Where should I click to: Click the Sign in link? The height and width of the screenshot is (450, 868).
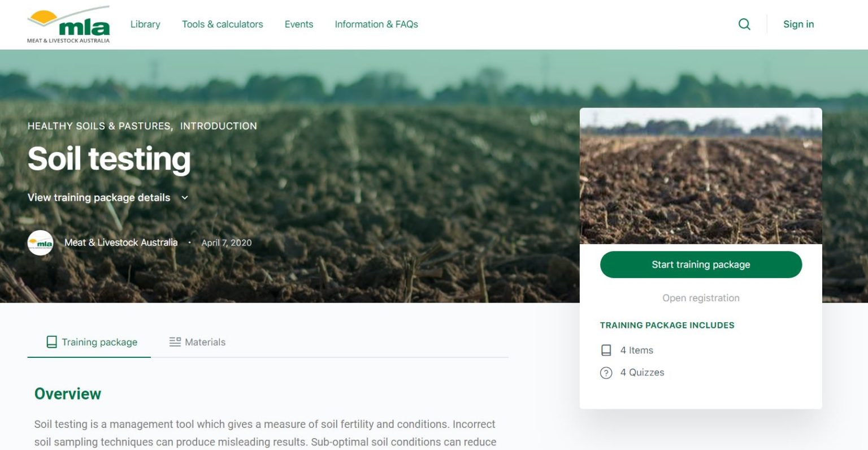tap(798, 24)
